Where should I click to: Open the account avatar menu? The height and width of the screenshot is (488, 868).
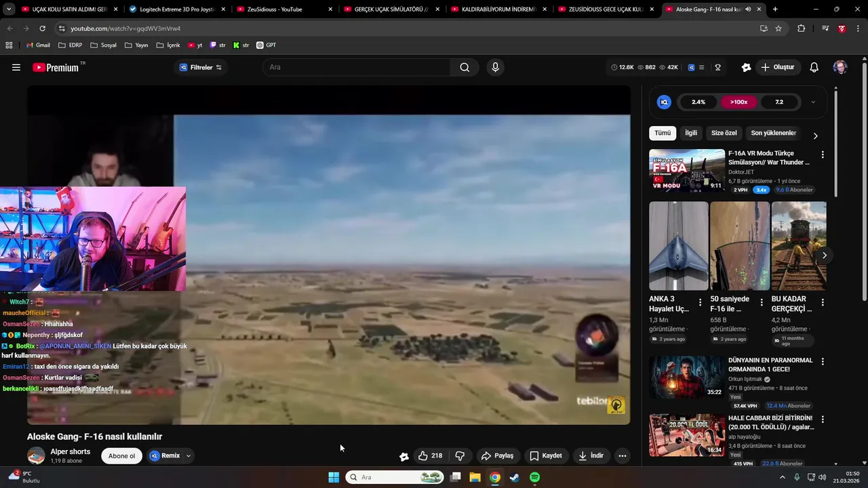pos(840,67)
